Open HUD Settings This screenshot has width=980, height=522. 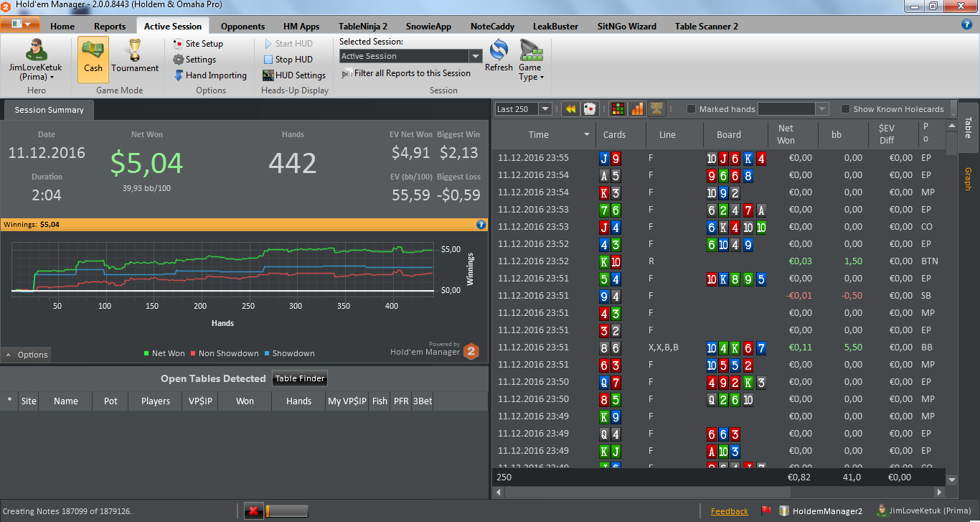(x=294, y=75)
